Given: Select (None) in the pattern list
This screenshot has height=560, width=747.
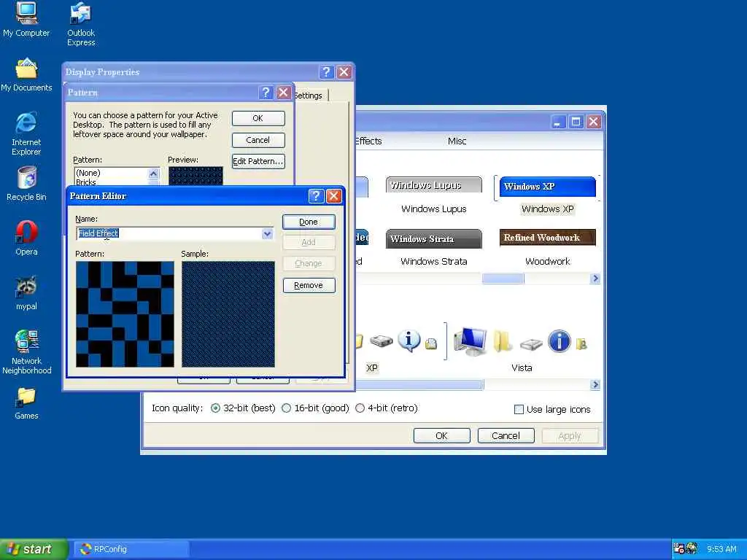Looking at the screenshot, I should tap(88, 173).
